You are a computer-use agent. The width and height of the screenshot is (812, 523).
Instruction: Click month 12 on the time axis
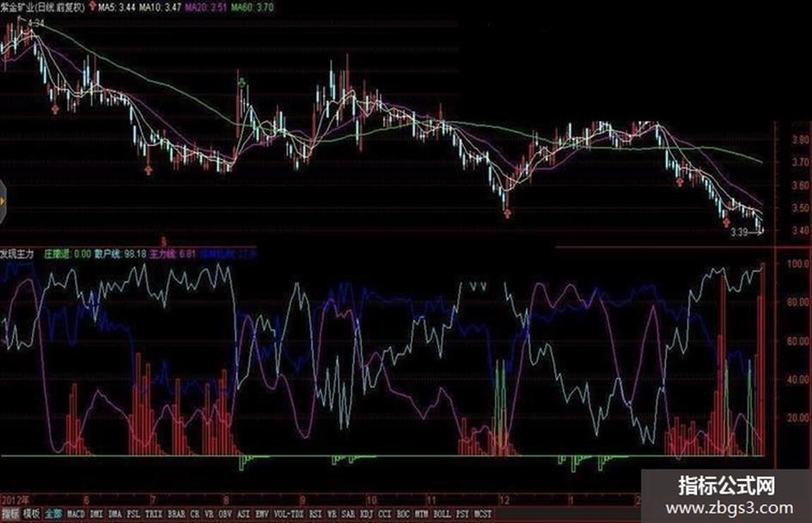pyautogui.click(x=504, y=500)
